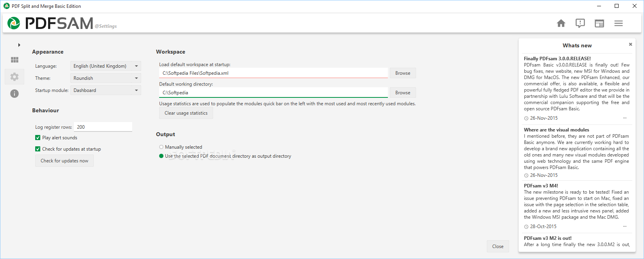Image resolution: width=644 pixels, height=259 pixels.
Task: Open the PDFsam v3 M2 is out! headline
Action: 547,238
